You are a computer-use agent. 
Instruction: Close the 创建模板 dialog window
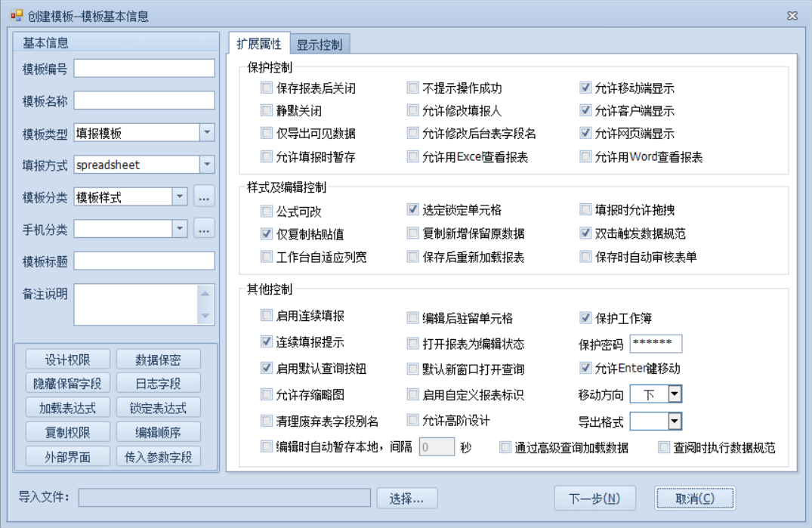click(792, 16)
